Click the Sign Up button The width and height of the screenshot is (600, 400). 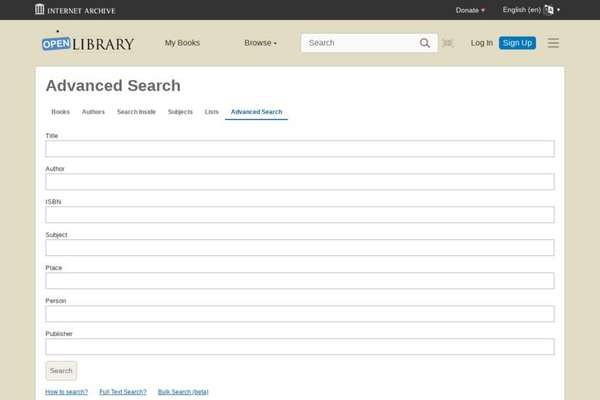(517, 43)
